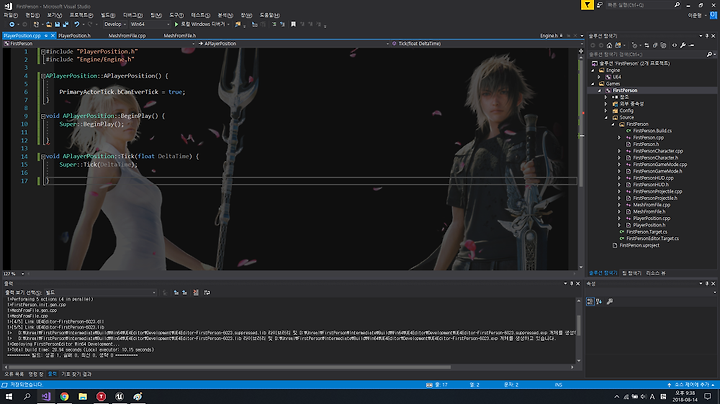The width and height of the screenshot is (720, 404).
Task: Click in Solution Explorer search field
Action: pyautogui.click(x=647, y=54)
